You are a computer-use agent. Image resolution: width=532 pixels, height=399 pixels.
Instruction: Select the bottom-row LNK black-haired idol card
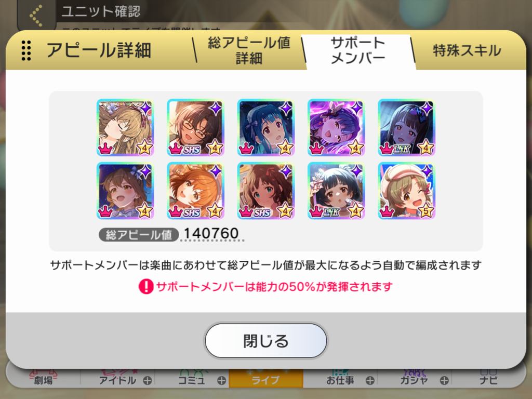pyautogui.click(x=336, y=190)
